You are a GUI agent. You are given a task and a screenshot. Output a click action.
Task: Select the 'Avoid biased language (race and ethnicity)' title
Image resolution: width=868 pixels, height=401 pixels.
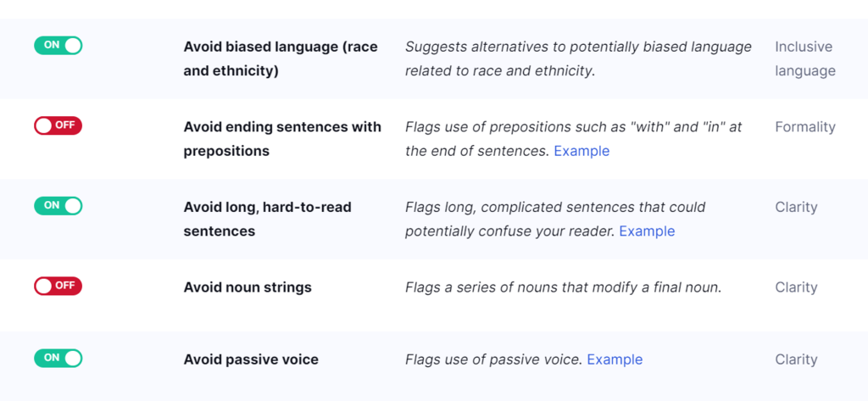pyautogui.click(x=281, y=58)
